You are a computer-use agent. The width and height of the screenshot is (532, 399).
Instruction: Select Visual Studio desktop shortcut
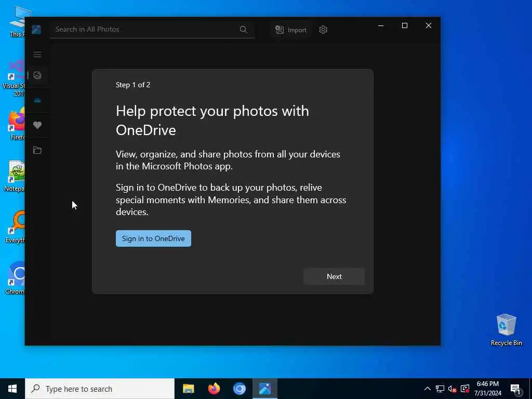[x=14, y=78]
